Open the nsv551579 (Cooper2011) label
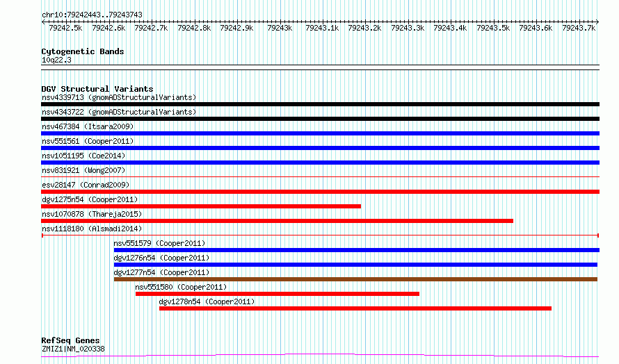Image resolution: width=619 pixels, height=364 pixels. click(159, 243)
